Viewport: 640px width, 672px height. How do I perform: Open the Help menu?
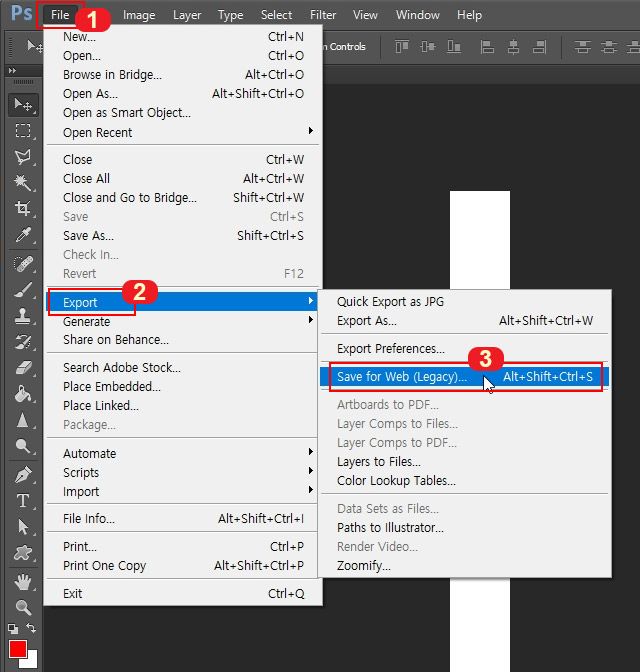[x=469, y=15]
